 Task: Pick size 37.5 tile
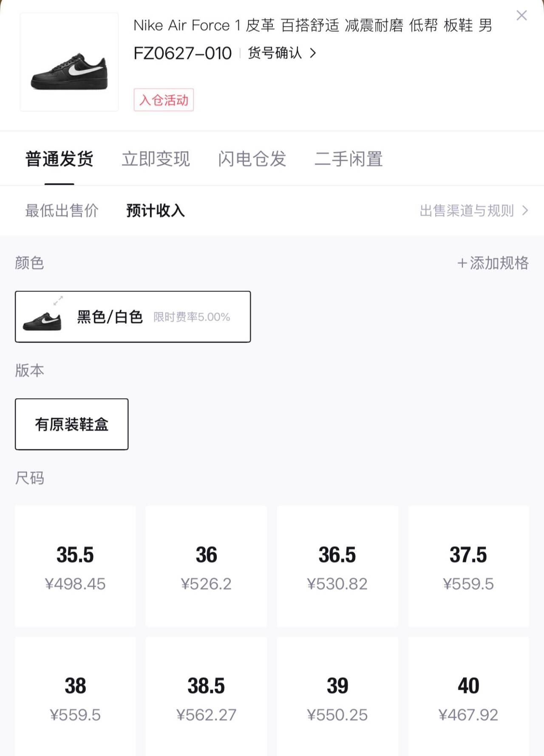coord(468,566)
